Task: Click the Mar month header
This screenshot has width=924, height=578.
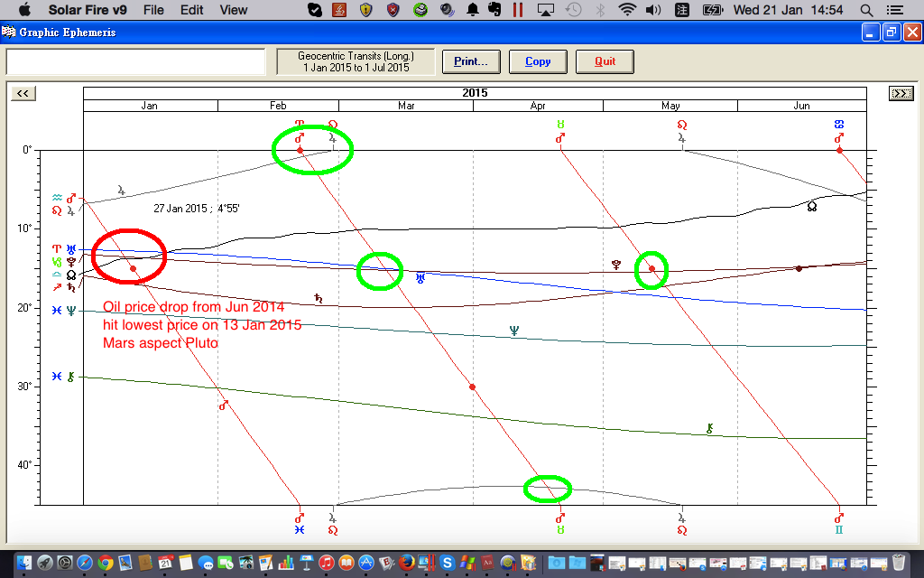Action: (x=406, y=106)
